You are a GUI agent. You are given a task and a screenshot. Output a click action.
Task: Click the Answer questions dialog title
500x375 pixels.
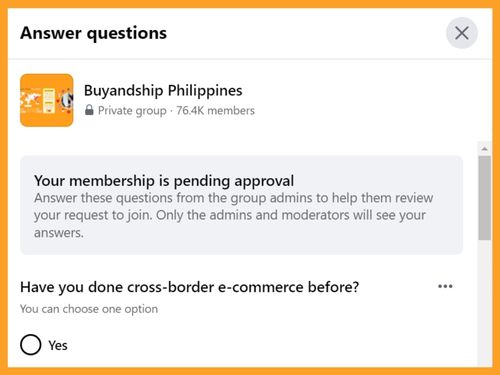(93, 33)
